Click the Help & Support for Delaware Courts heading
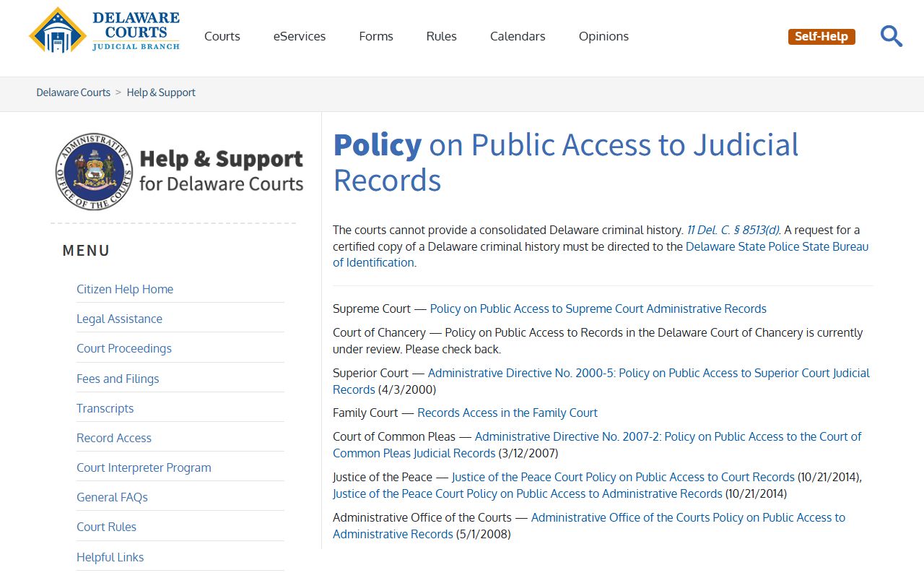 point(221,171)
